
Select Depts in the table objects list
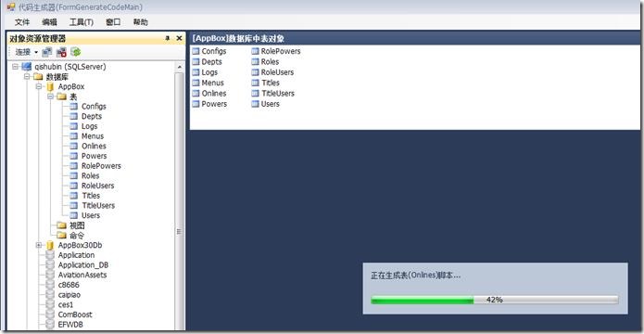[211, 62]
